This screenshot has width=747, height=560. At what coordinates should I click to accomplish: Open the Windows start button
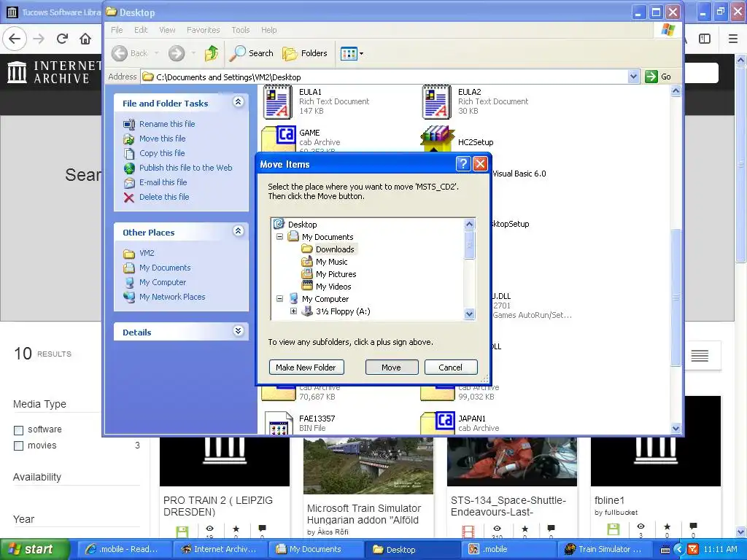click(34, 549)
